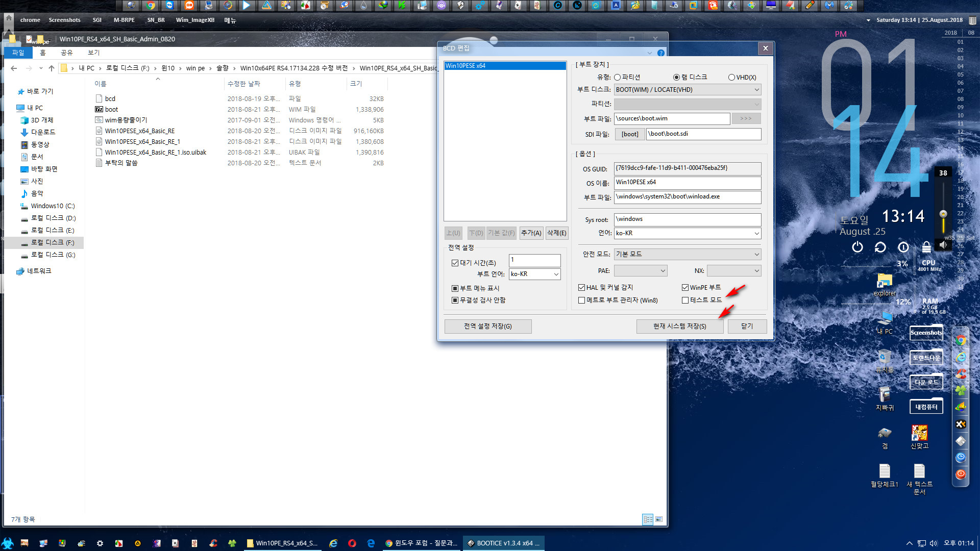The height and width of the screenshot is (551, 980).
Task: Click the restart icon on desktop widget
Action: click(880, 247)
